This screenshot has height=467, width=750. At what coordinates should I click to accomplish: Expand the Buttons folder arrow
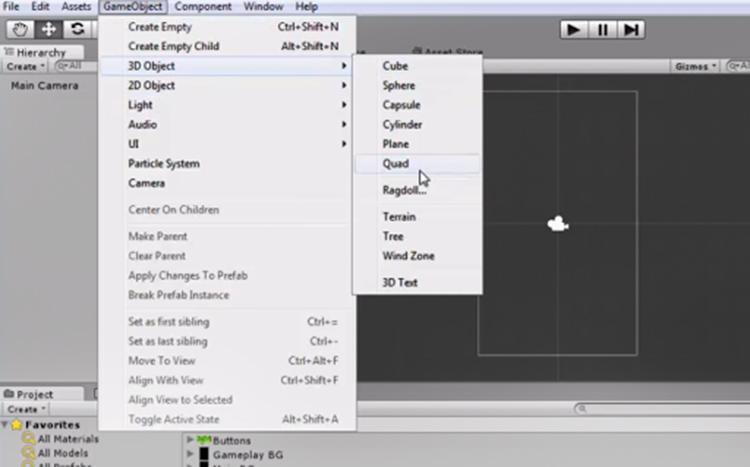point(191,440)
